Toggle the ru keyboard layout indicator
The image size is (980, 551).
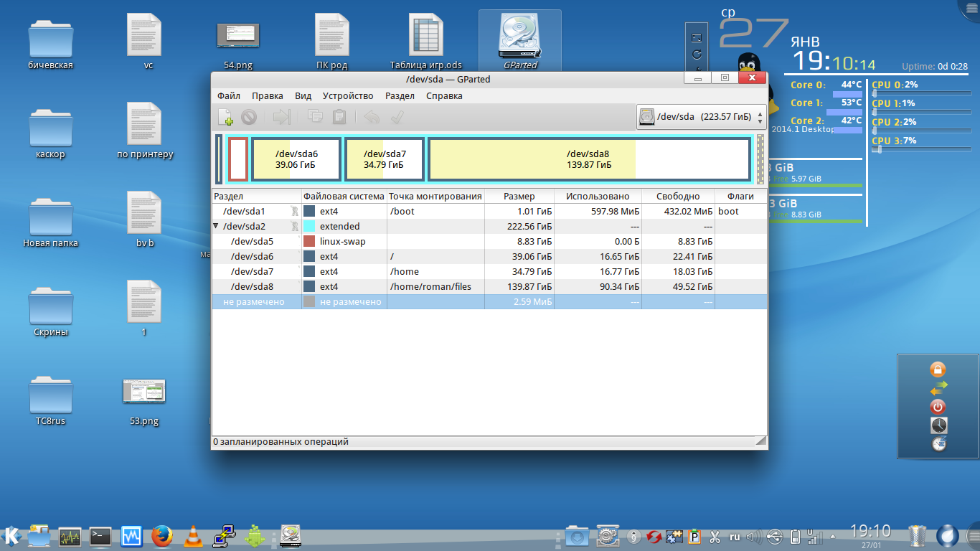(735, 537)
